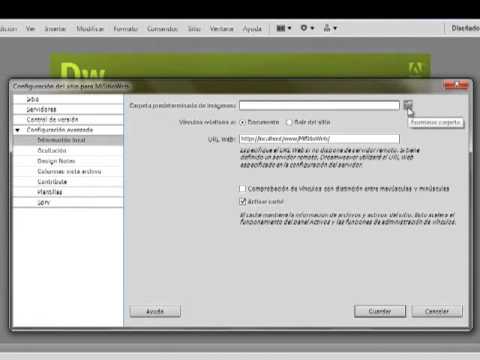Image resolution: width=480 pixels, height=360 pixels.
Task: Click the URL Web input field
Action: tap(319, 139)
